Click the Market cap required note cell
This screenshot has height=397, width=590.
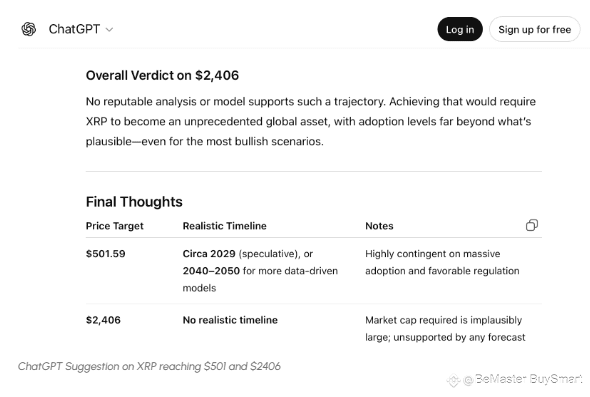(x=445, y=329)
